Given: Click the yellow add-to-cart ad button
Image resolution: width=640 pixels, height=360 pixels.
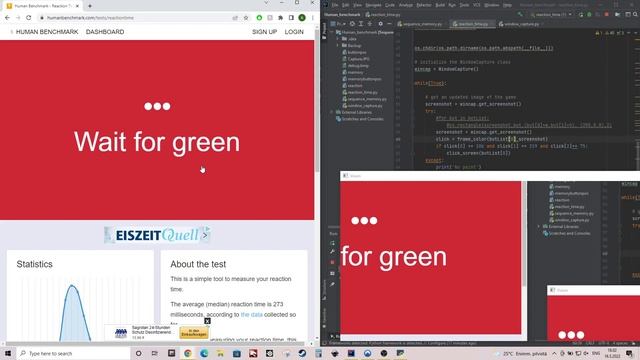Looking at the screenshot, I should click(194, 333).
